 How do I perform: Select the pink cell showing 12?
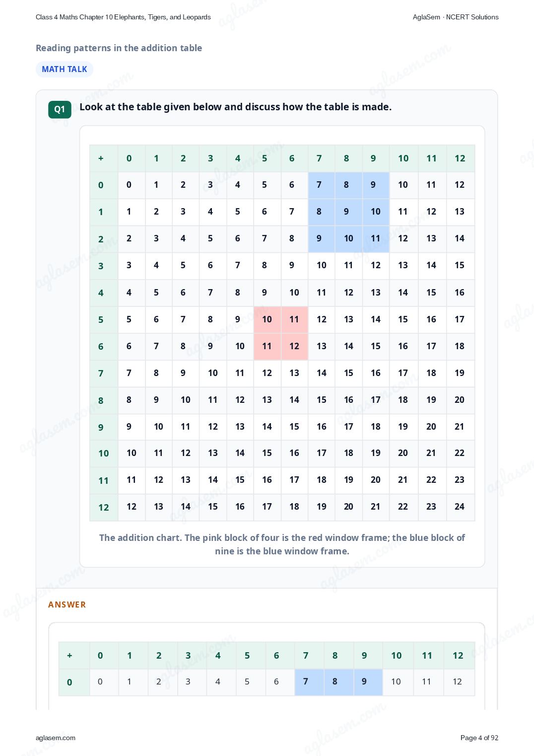pos(294,346)
